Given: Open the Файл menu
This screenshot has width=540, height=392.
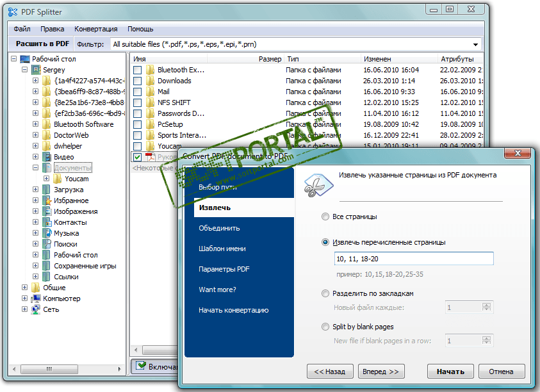Looking at the screenshot, I should [22, 29].
